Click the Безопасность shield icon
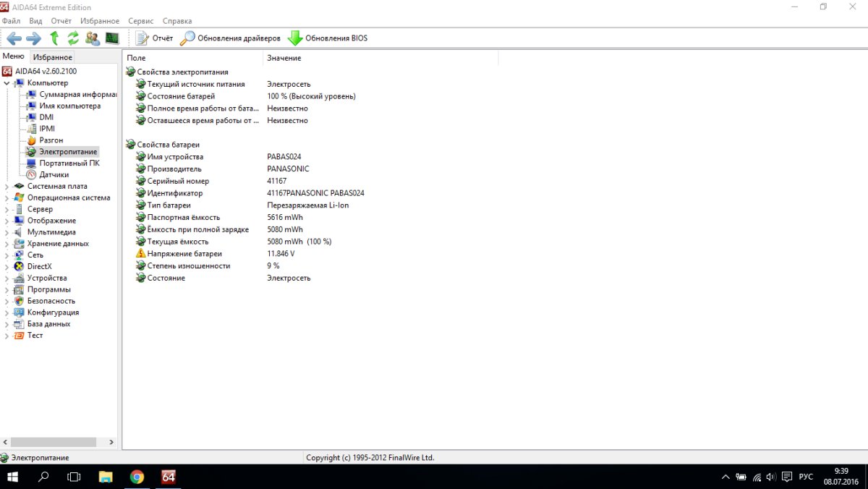The height and width of the screenshot is (489, 868). [19, 301]
